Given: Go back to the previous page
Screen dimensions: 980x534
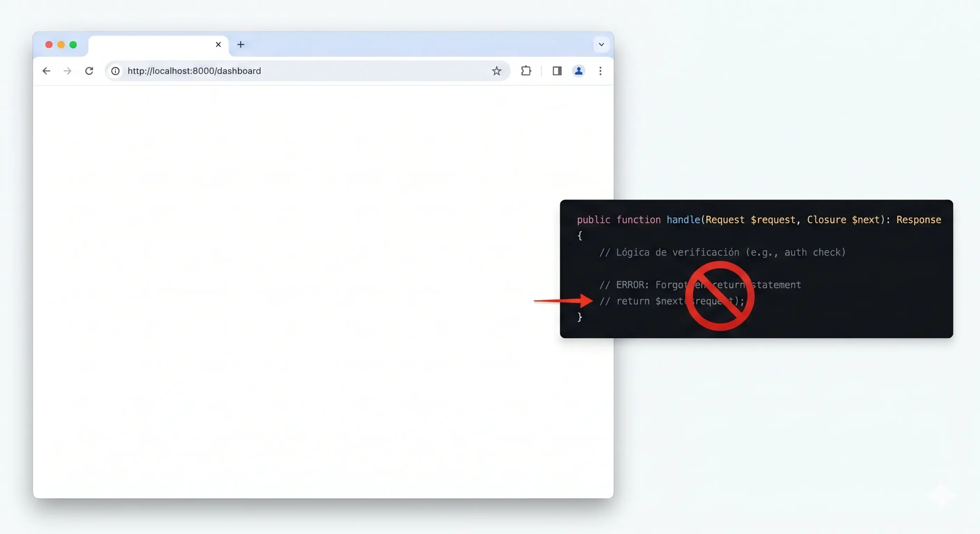Looking at the screenshot, I should pos(46,71).
